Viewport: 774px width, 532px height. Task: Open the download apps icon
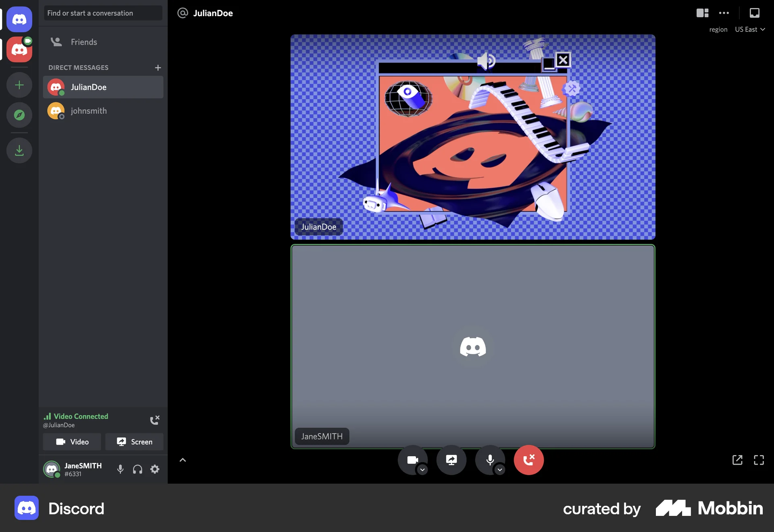[x=19, y=150]
